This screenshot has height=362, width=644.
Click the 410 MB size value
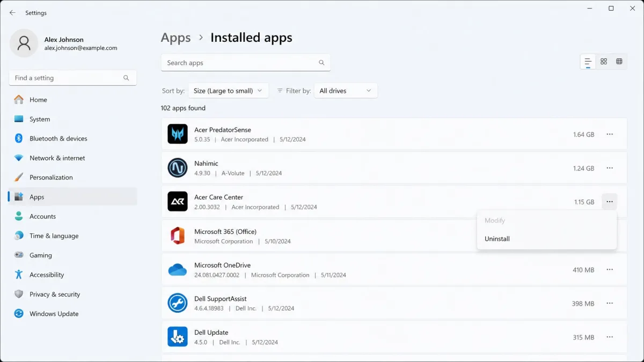point(583,270)
